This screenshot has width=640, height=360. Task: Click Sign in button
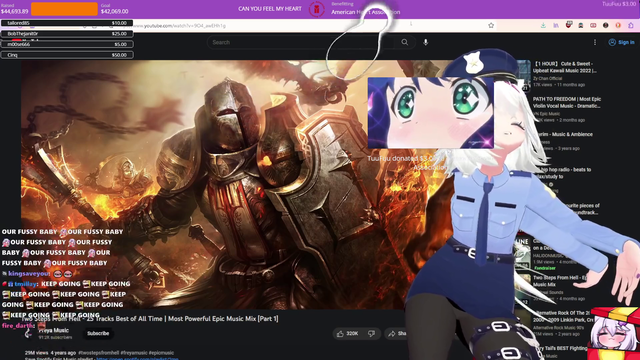click(x=622, y=42)
